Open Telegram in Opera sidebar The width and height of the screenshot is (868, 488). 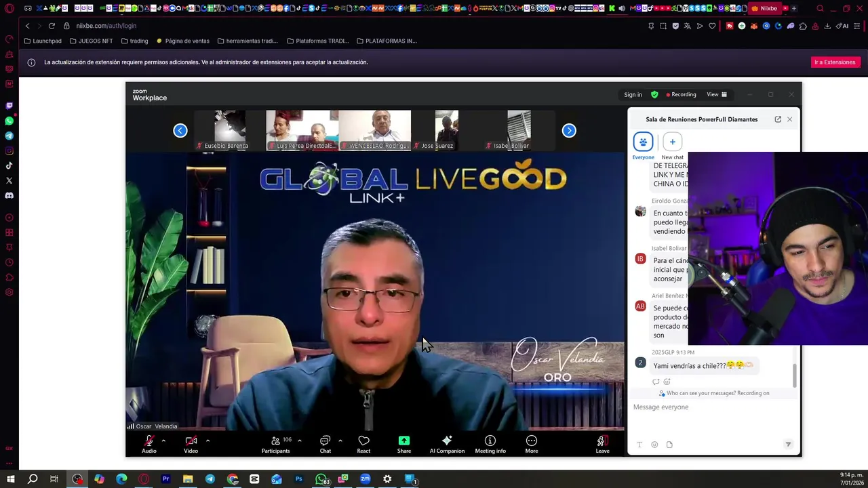click(x=9, y=136)
